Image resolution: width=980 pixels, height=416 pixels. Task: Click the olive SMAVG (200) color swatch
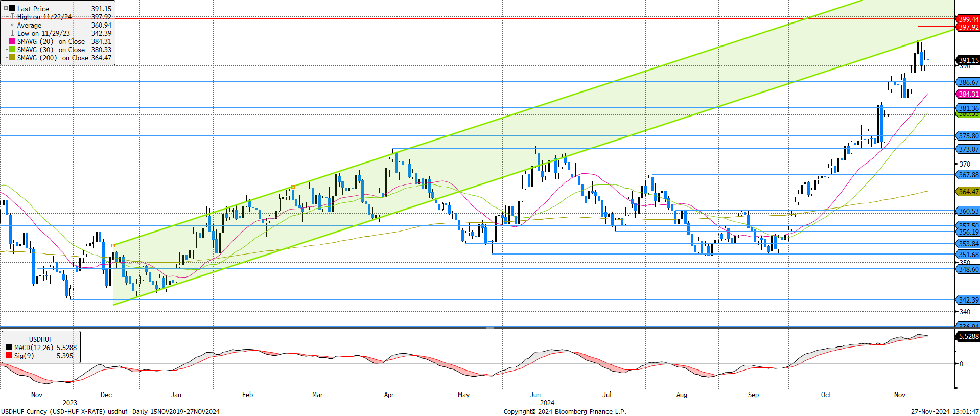click(x=12, y=58)
